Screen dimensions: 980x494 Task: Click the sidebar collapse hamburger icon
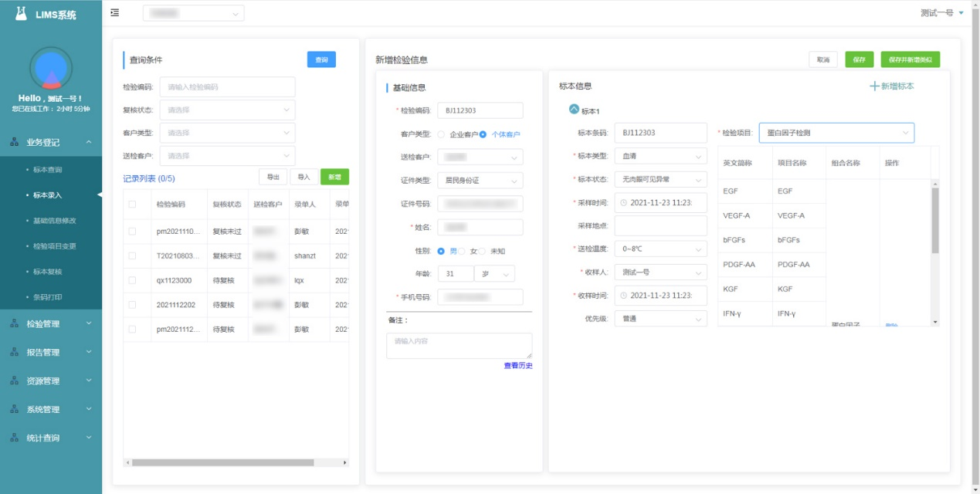115,13
